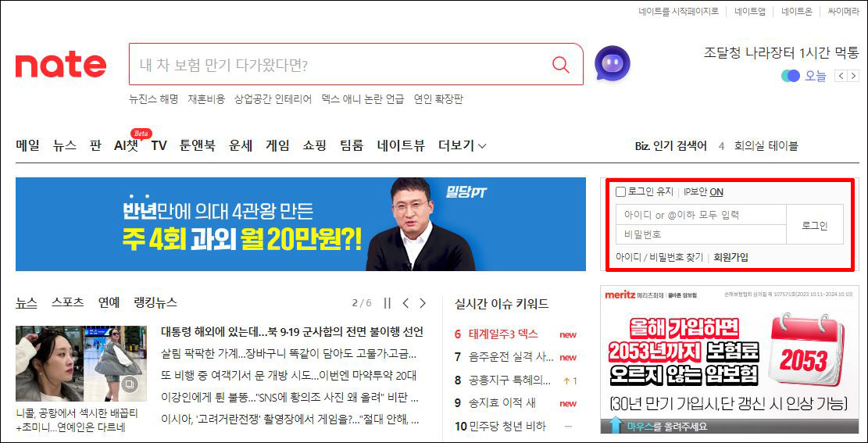This screenshot has height=443, width=868.
Task: Click the 실시간 이슈 키워드 heading
Action: tap(502, 303)
